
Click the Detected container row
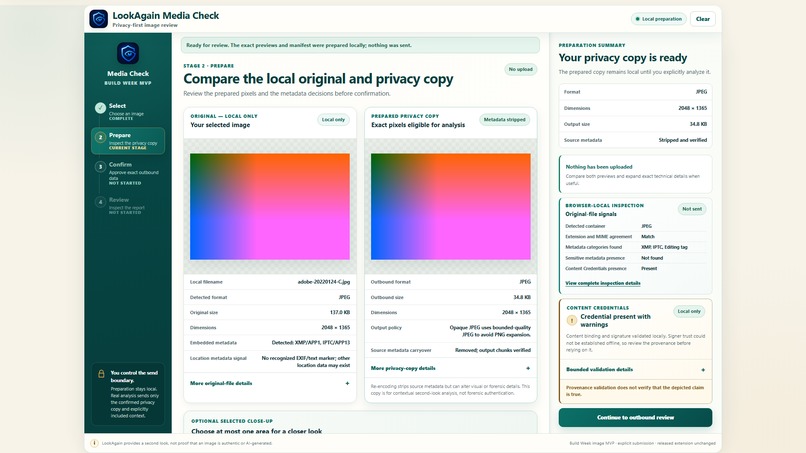click(x=635, y=226)
